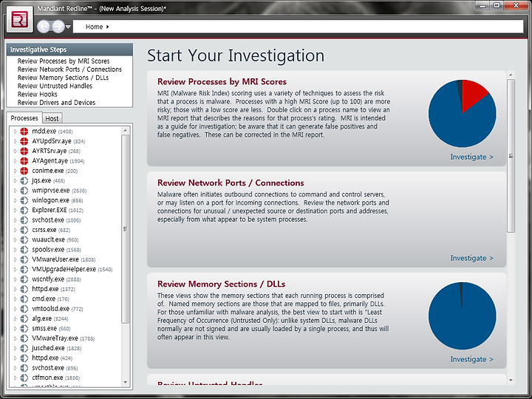The height and width of the screenshot is (399, 532).
Task: Click Investigate under Review Memory Sections / DLLs
Action: click(471, 359)
